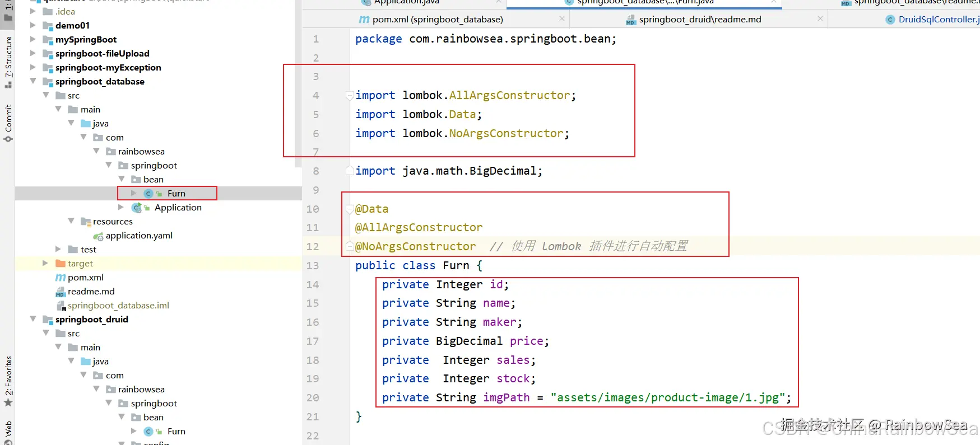Click the springboot_database module icon

pos(48,81)
